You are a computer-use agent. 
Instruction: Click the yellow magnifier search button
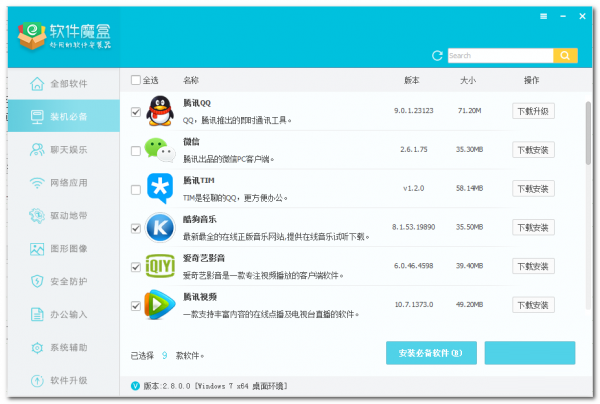pyautogui.click(x=566, y=56)
